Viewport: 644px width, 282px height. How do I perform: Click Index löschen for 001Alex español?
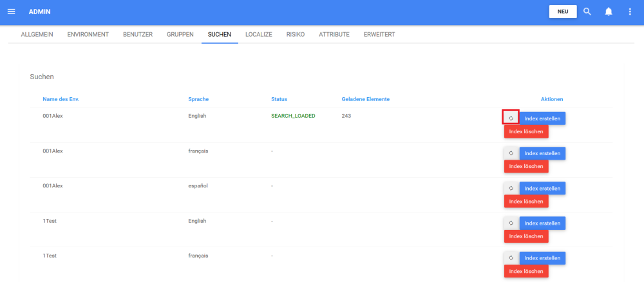[526, 201]
